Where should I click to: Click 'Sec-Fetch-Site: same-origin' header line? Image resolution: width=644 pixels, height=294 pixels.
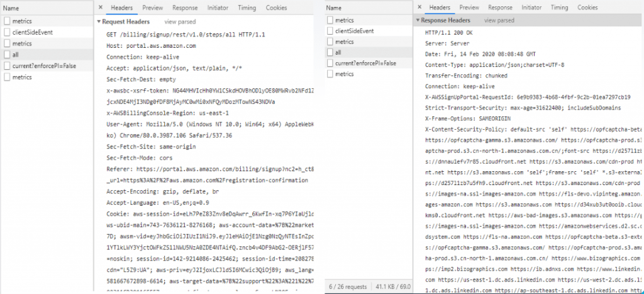coord(151,147)
